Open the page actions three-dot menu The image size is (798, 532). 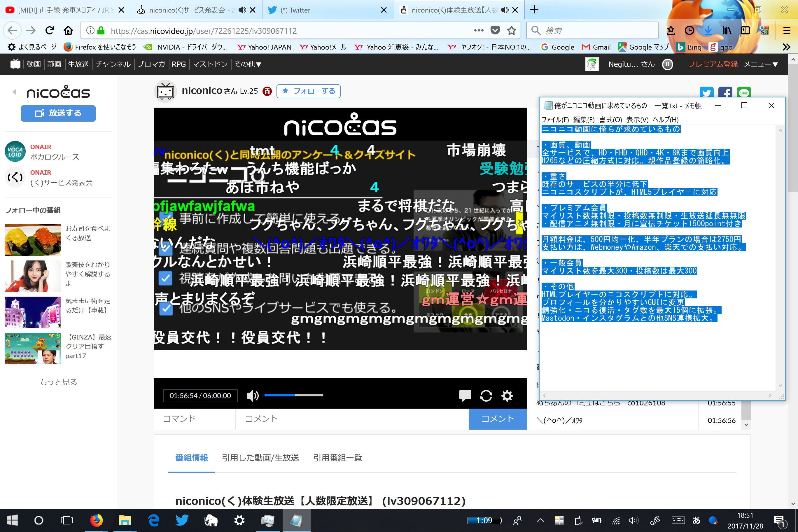pyautogui.click(x=479, y=31)
